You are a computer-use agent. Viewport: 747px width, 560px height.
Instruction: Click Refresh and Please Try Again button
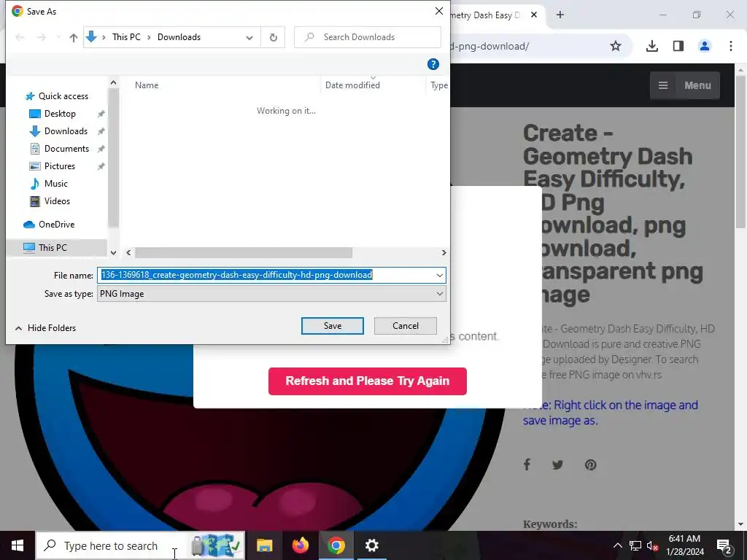pyautogui.click(x=368, y=381)
